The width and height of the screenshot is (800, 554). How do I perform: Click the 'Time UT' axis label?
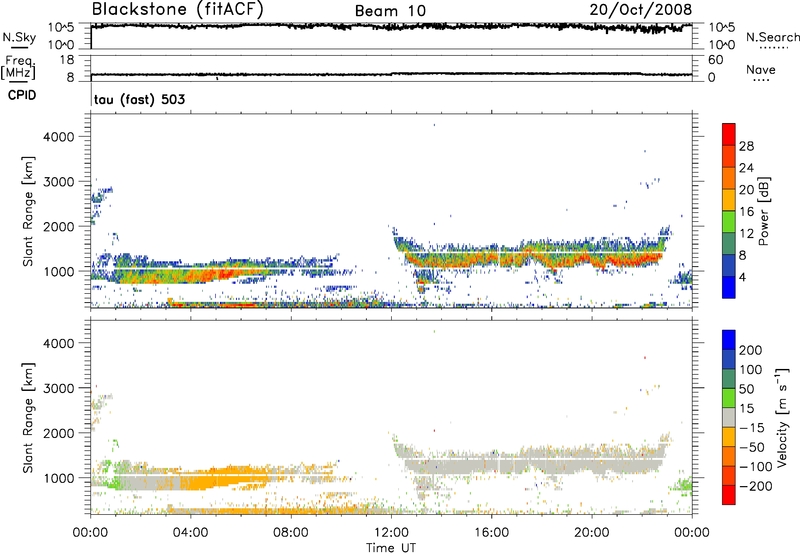coord(391,548)
